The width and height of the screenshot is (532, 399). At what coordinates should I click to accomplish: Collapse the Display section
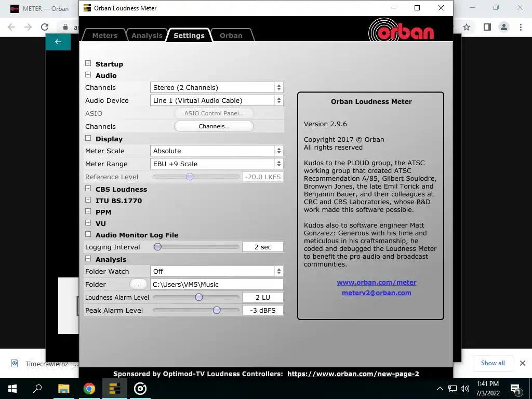(x=88, y=138)
